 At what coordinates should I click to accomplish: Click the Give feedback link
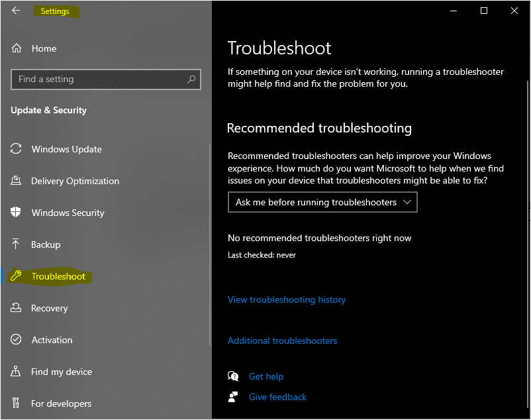click(x=277, y=397)
